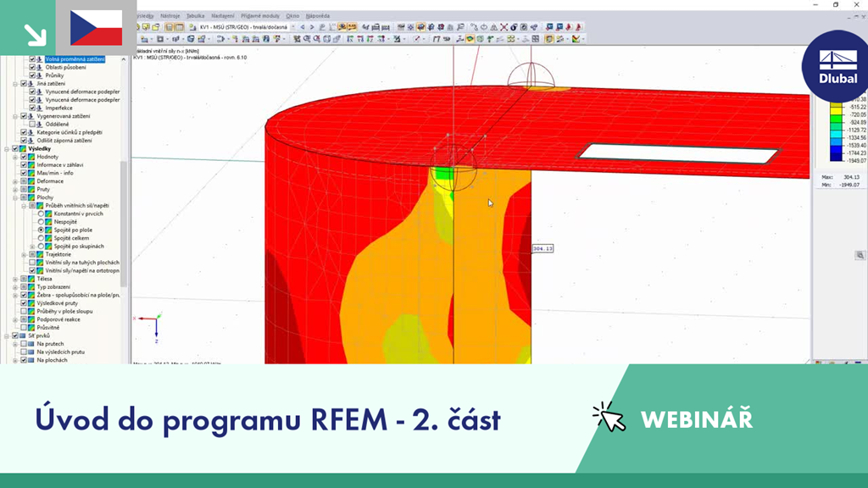Screen dimensions: 868x488
Task: Click the highlighted panel toggle icon in toolbar
Action: (548, 39)
